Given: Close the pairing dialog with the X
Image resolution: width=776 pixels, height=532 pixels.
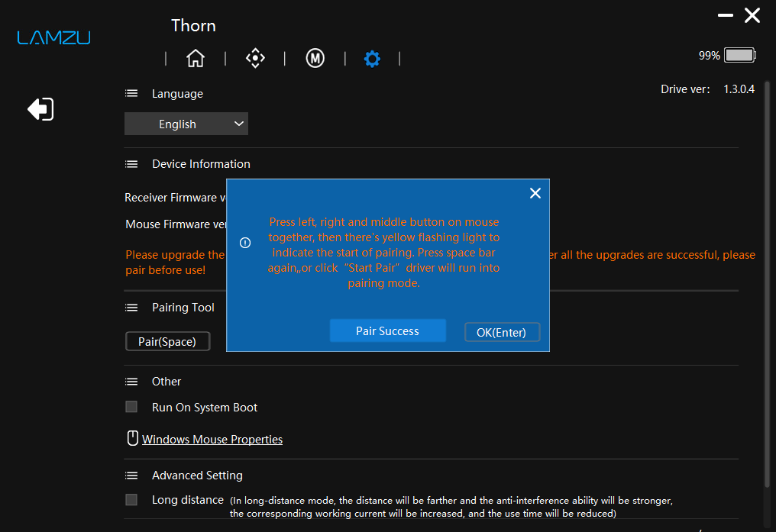Looking at the screenshot, I should [x=535, y=193].
